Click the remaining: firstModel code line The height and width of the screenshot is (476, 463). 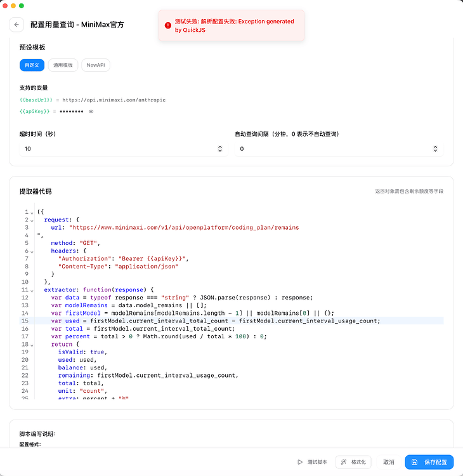point(148,376)
